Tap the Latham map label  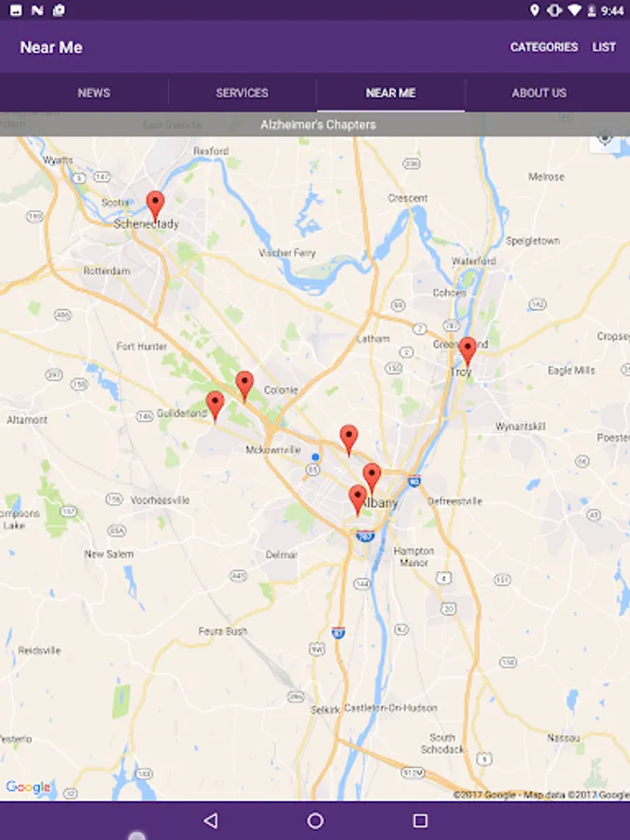(372, 339)
